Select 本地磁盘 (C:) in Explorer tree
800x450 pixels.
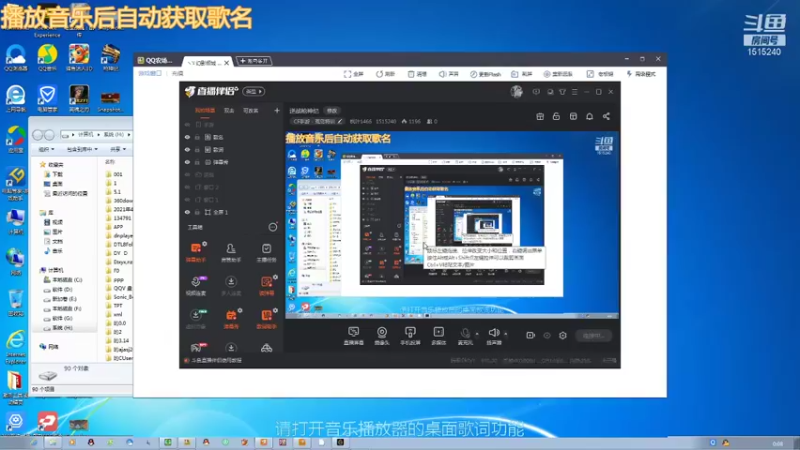(63, 280)
